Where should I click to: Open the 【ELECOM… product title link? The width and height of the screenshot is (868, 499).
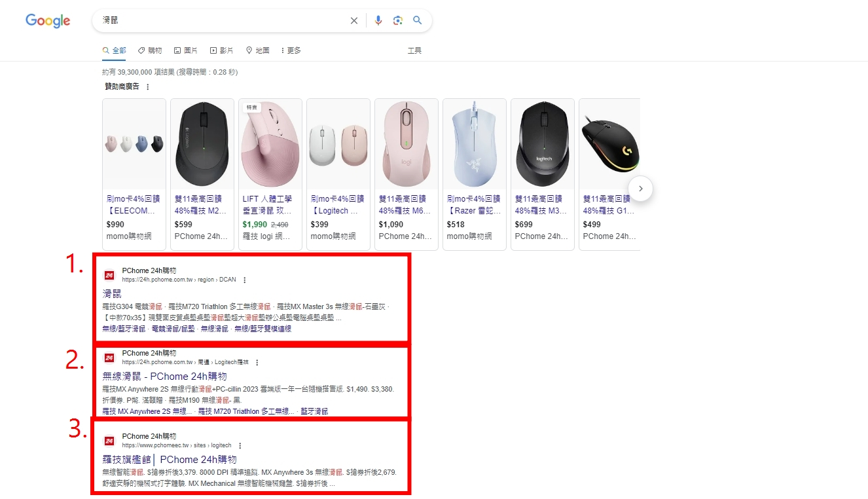pos(133,205)
